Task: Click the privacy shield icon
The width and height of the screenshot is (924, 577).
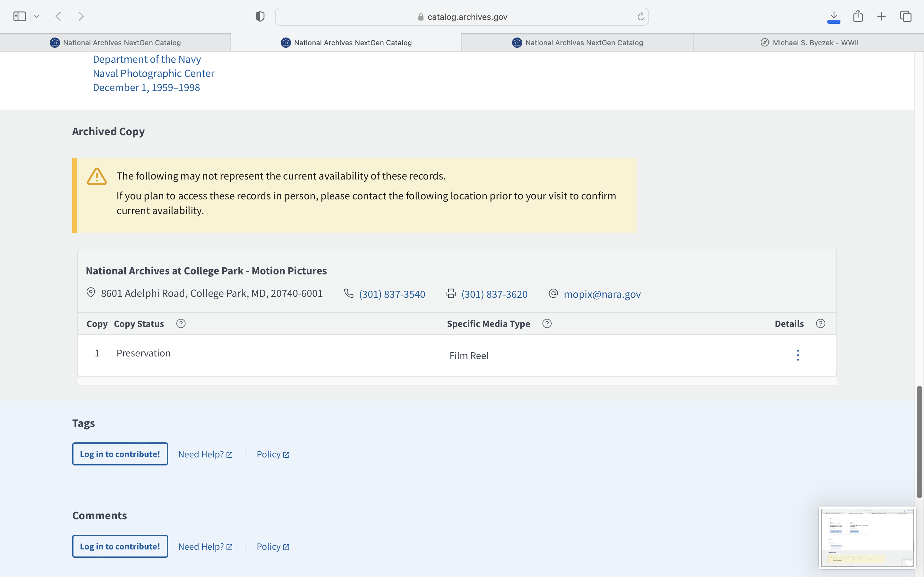Action: point(260,16)
